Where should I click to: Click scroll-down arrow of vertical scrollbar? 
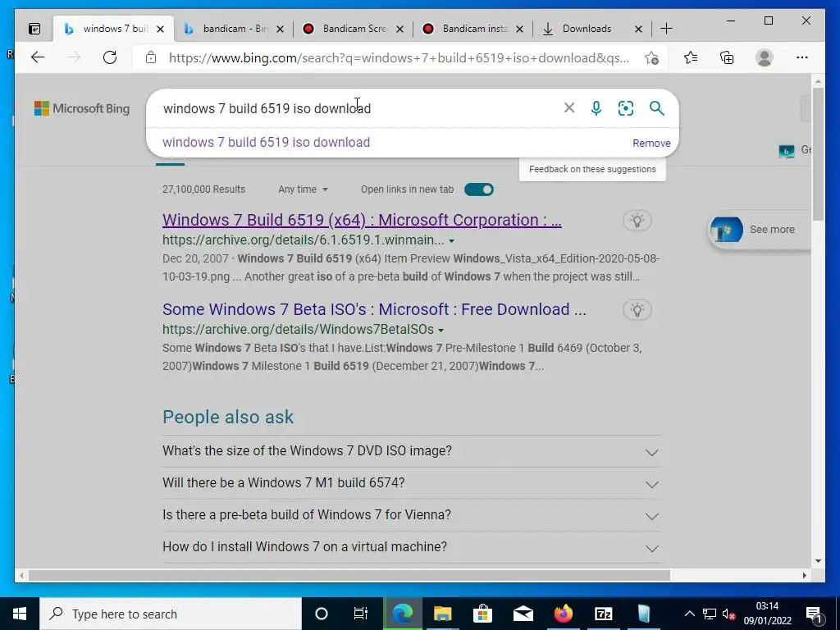pyautogui.click(x=818, y=561)
